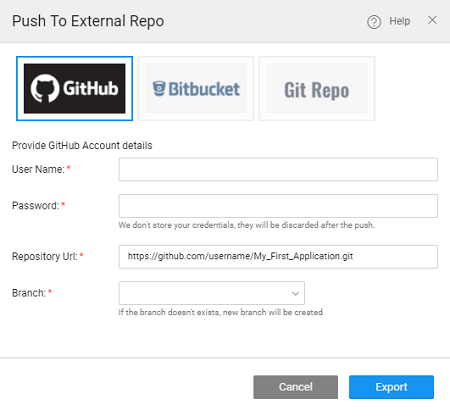Click the blue Export button
Screen dimensions: 450x416
[x=391, y=387]
